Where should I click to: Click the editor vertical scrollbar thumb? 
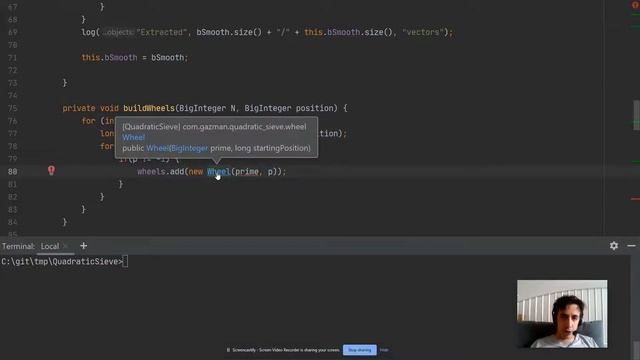pos(636,115)
